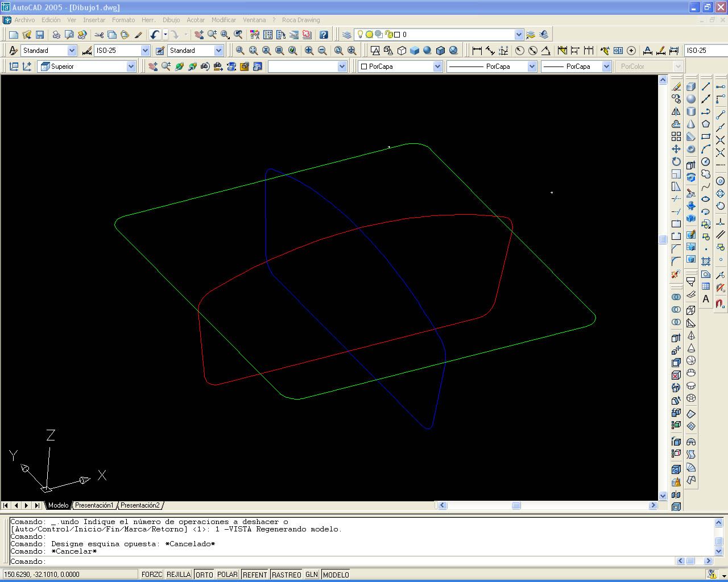
Task: Select the Rotate tool
Action: [x=676, y=161]
